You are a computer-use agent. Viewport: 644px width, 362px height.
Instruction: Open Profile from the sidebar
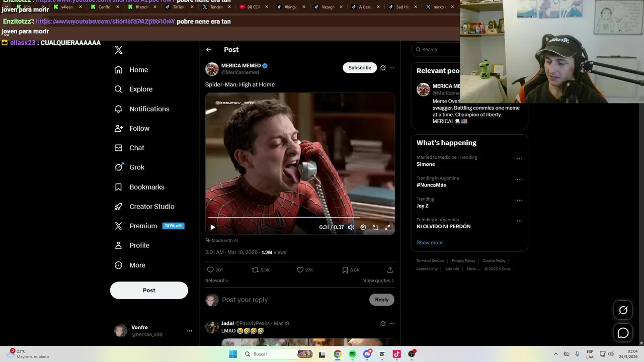click(x=132, y=245)
